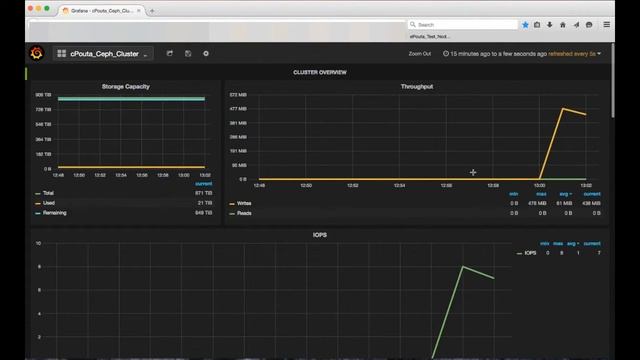Sort Throughput legend by max column
640x360 pixels.
click(541, 194)
